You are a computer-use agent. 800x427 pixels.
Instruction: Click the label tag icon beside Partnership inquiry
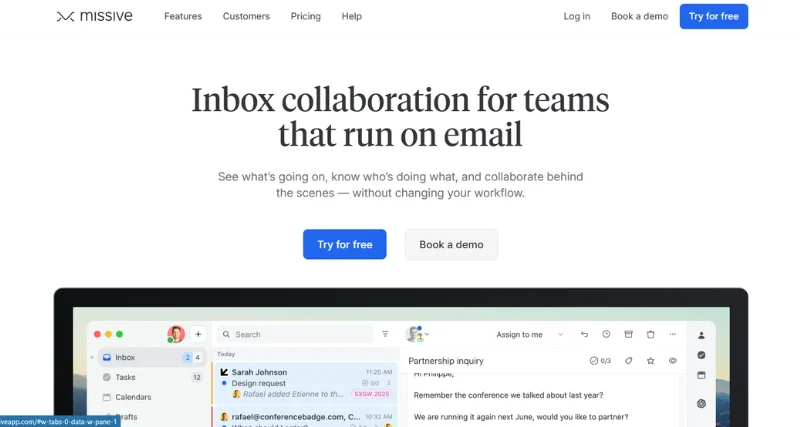(629, 360)
